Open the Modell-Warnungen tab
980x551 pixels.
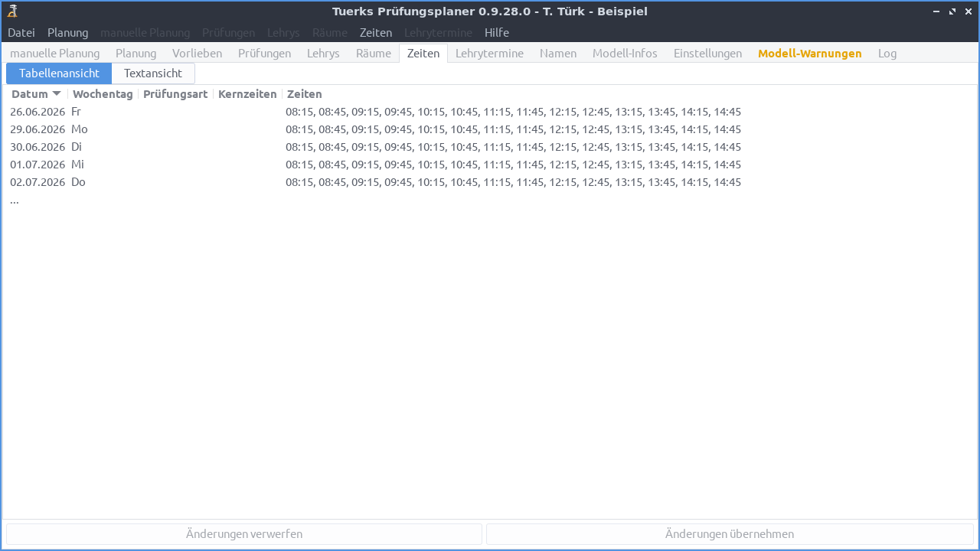click(809, 53)
